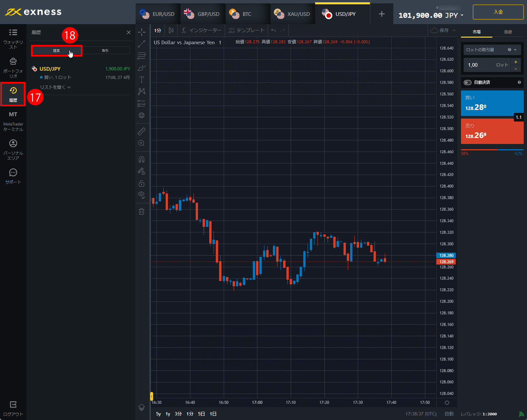Toggle the auto-close (自動決済) switch
Screen dimensions: 527x420
click(468, 83)
